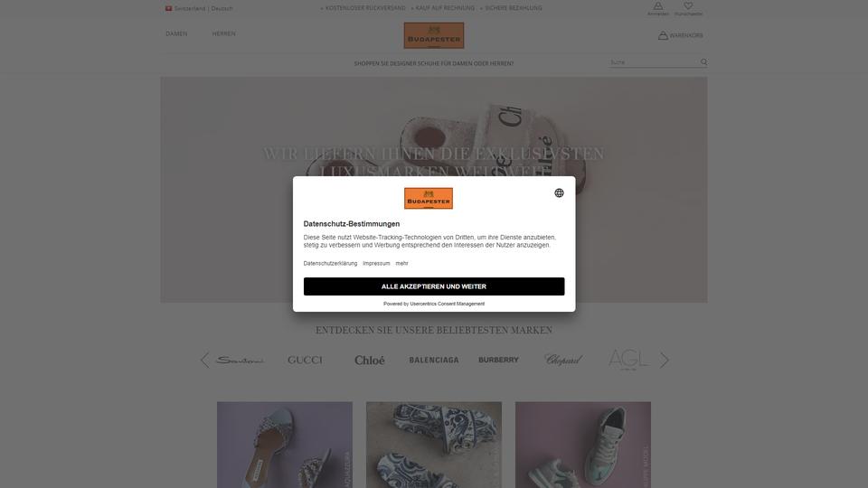Viewport: 868px width, 488px height.
Task: Click the Anmelden account icon
Action: 657,6
